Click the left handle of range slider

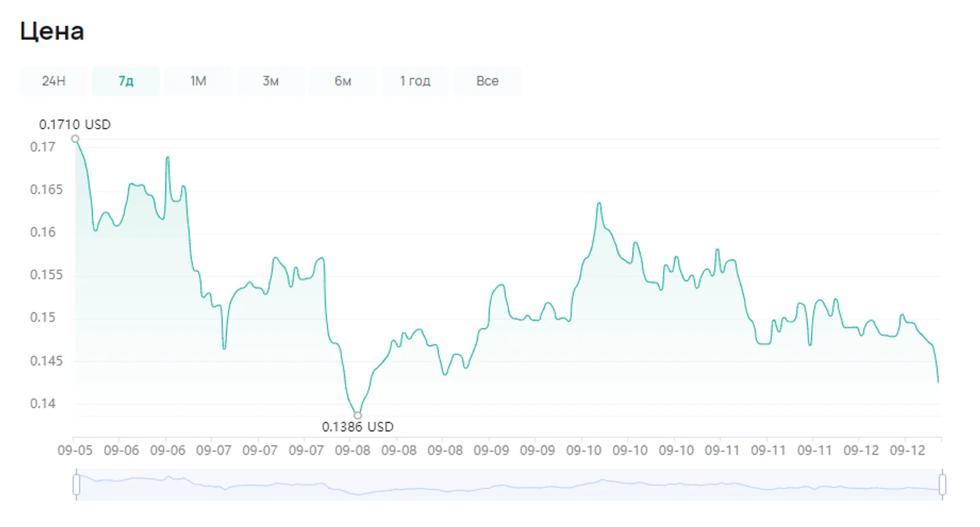(x=76, y=484)
